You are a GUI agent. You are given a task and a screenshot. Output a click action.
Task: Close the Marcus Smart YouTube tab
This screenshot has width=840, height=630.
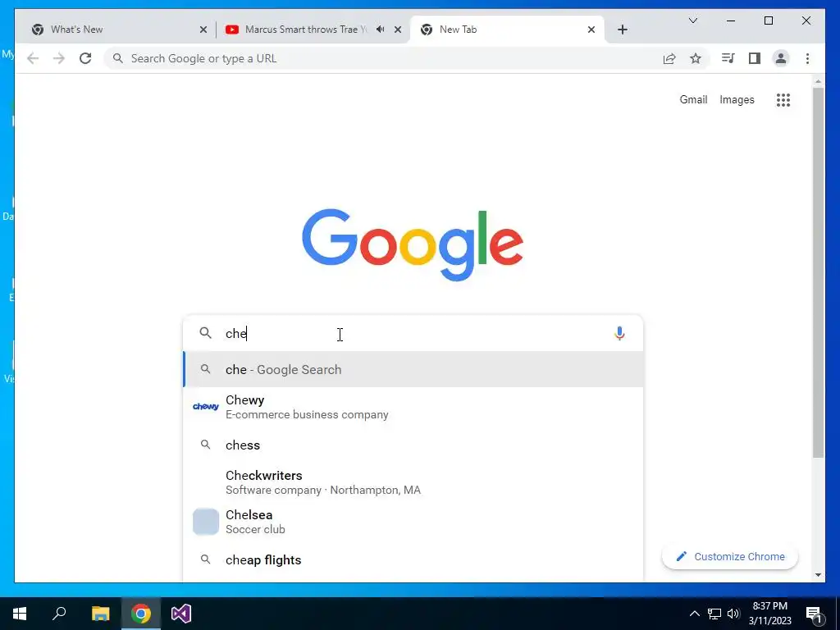398,30
